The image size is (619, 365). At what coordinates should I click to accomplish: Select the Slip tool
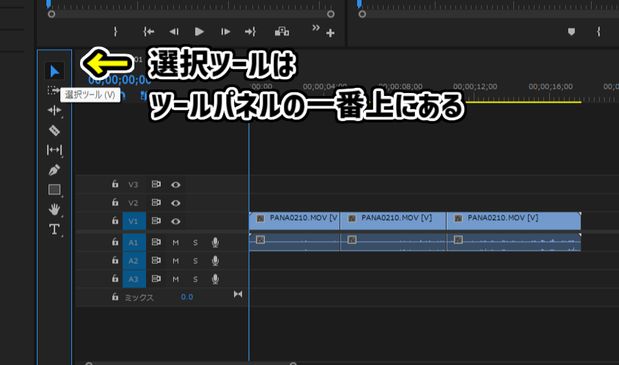[54, 150]
